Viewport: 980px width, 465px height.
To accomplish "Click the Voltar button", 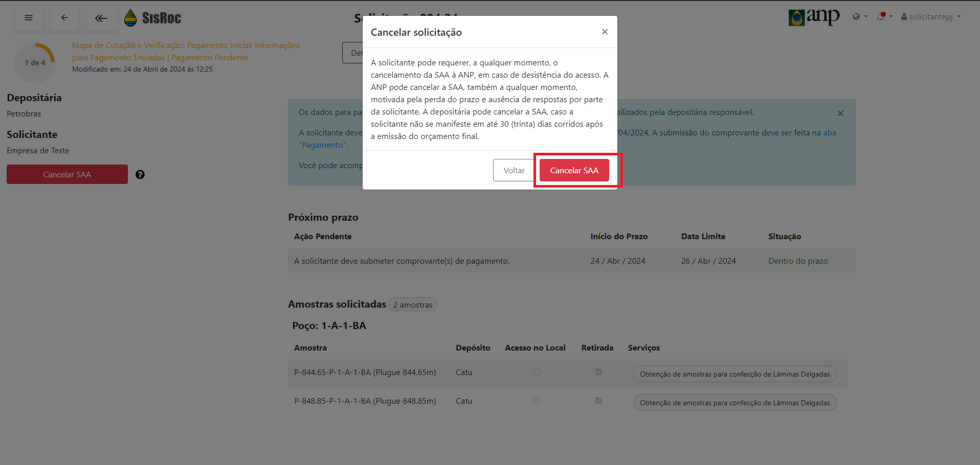I will [514, 170].
